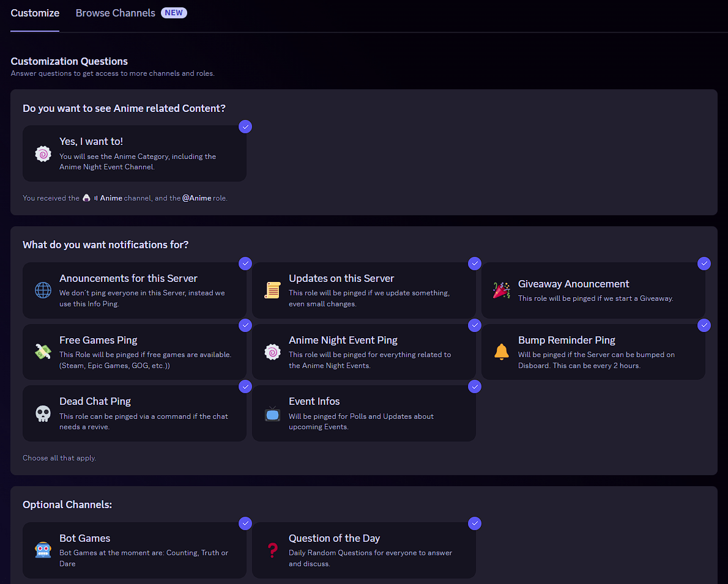Select the TV icon on Event Infos
The width and height of the screenshot is (728, 584).
[272, 413]
